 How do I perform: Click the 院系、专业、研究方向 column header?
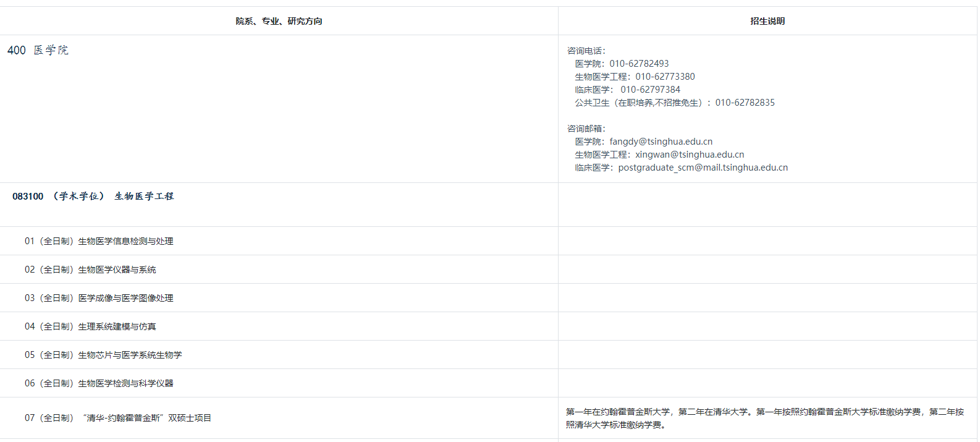[279, 21]
